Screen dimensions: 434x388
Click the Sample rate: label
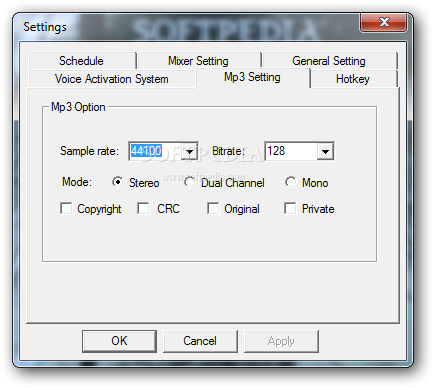89,151
